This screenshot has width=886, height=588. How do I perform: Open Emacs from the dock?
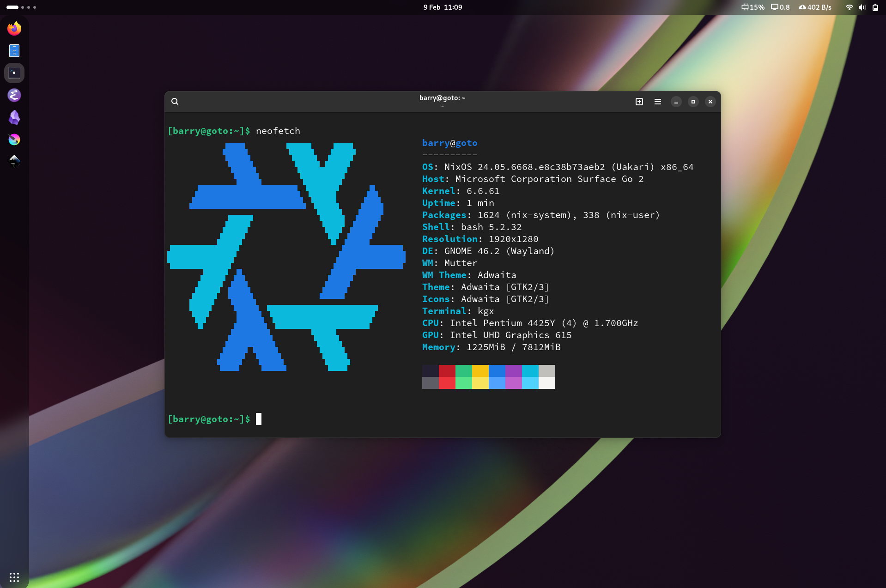click(14, 95)
